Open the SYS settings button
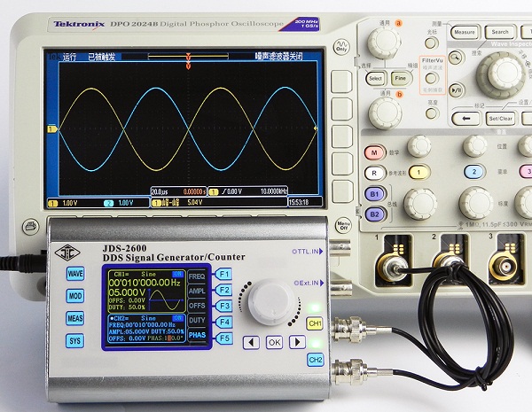 [75, 341]
